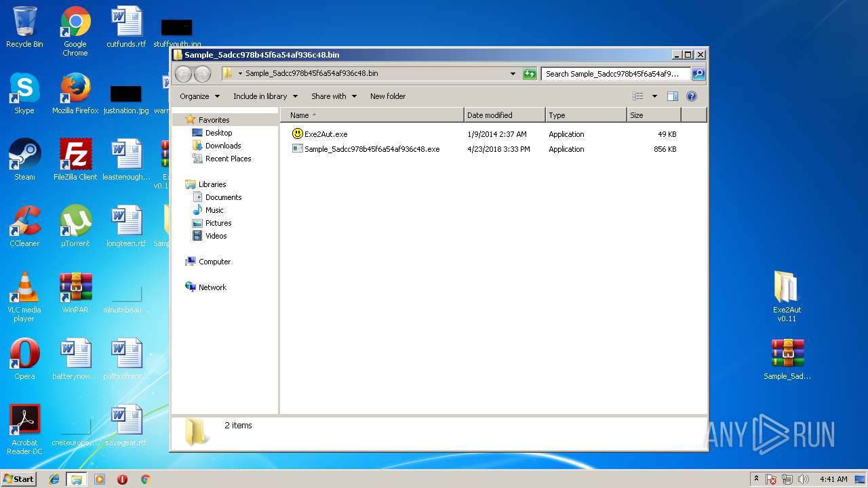
Task: Open the Videos library
Action: click(216, 236)
